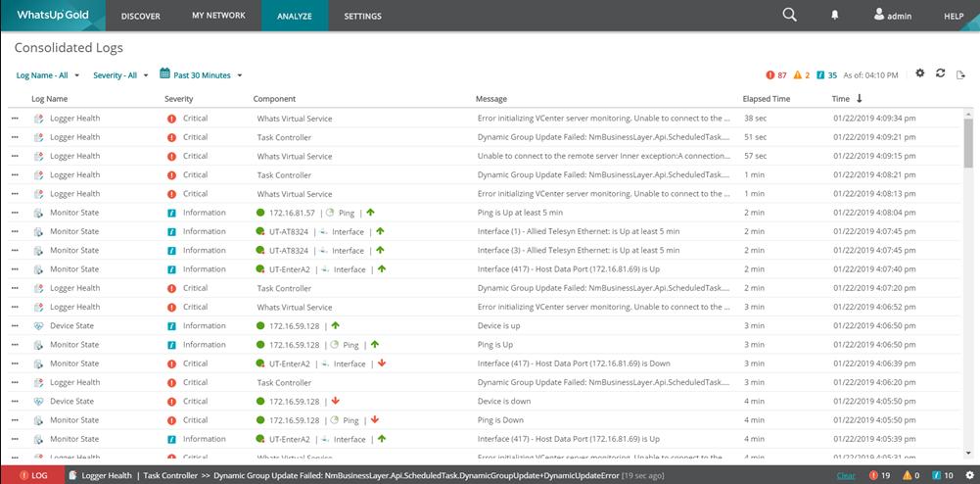Open row actions dots for 4:09:34 pm entry
The width and height of the screenshot is (980, 484).
coord(15,119)
